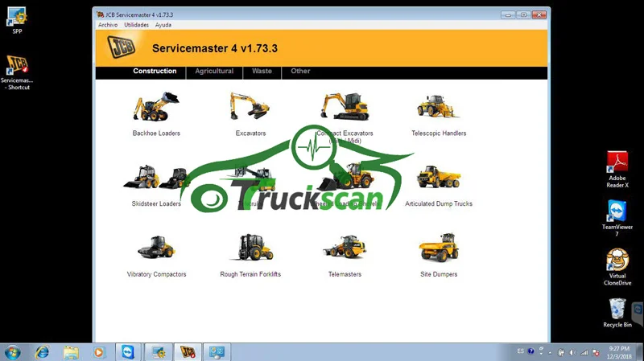Select the Recycle Bin desktop icon

point(617,313)
